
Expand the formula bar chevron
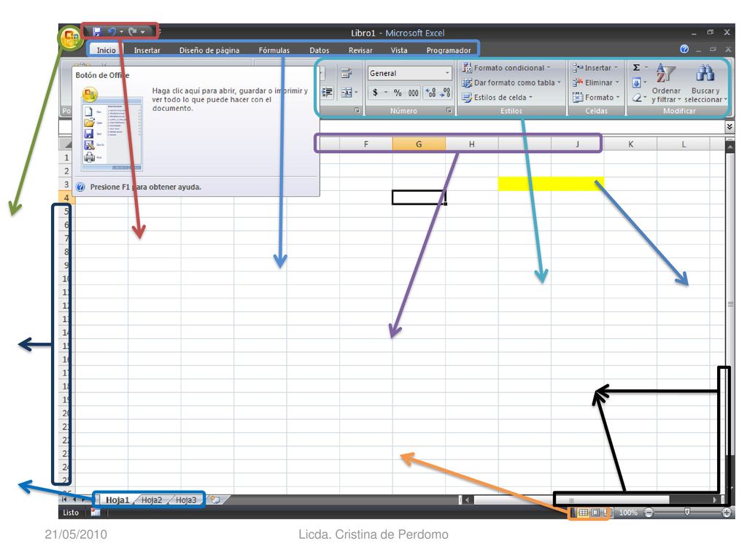(729, 127)
